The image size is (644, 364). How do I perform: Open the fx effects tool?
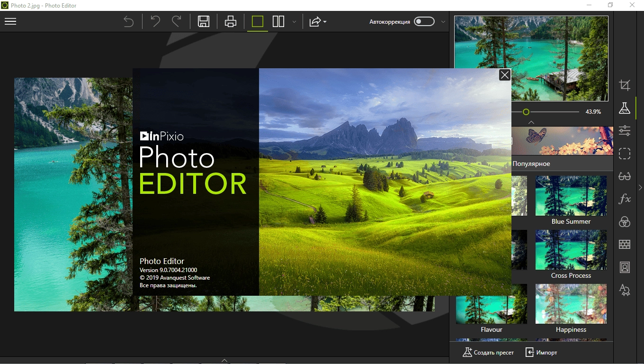click(x=625, y=199)
